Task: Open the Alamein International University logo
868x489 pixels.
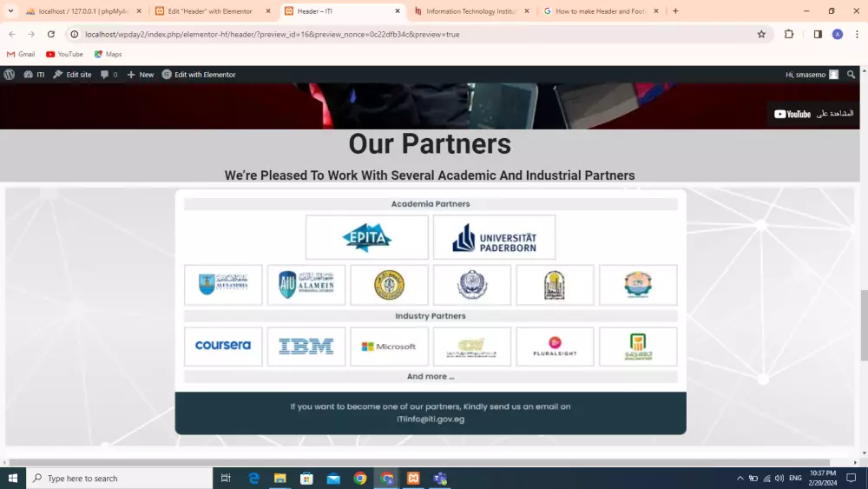Action: point(306,285)
